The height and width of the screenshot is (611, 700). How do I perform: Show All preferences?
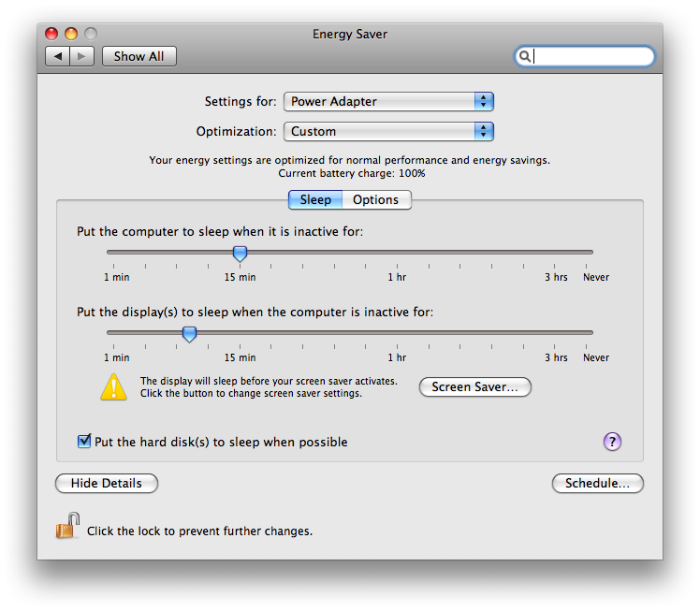139,56
